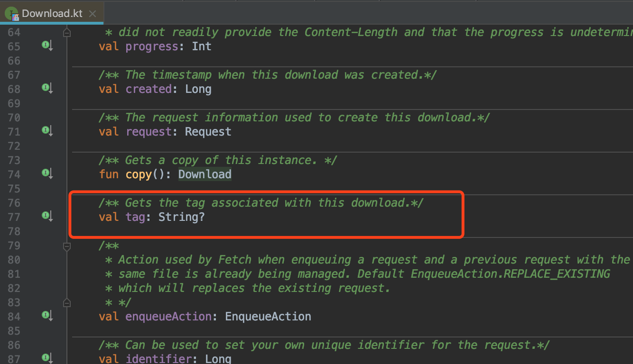Click the fold arrow at line 83

(x=66, y=302)
